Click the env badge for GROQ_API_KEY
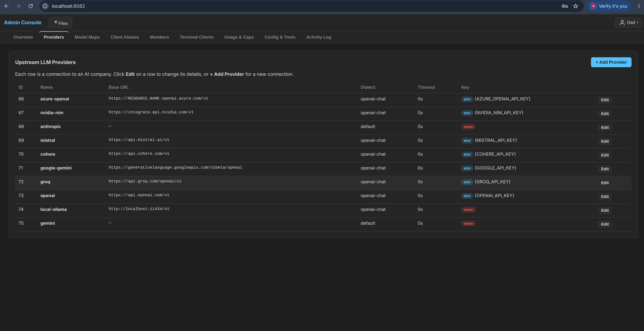 pos(467,182)
